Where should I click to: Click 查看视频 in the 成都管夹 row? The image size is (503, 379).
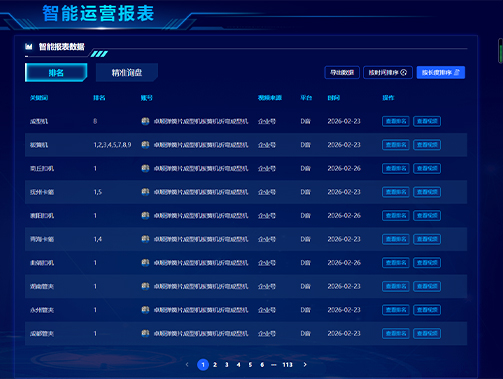click(x=427, y=333)
